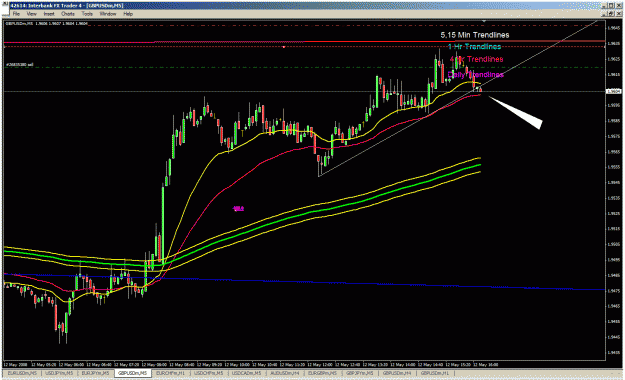This screenshot has width=625, height=380.
Task: Click the current price tag on price axis
Action: tap(614, 91)
